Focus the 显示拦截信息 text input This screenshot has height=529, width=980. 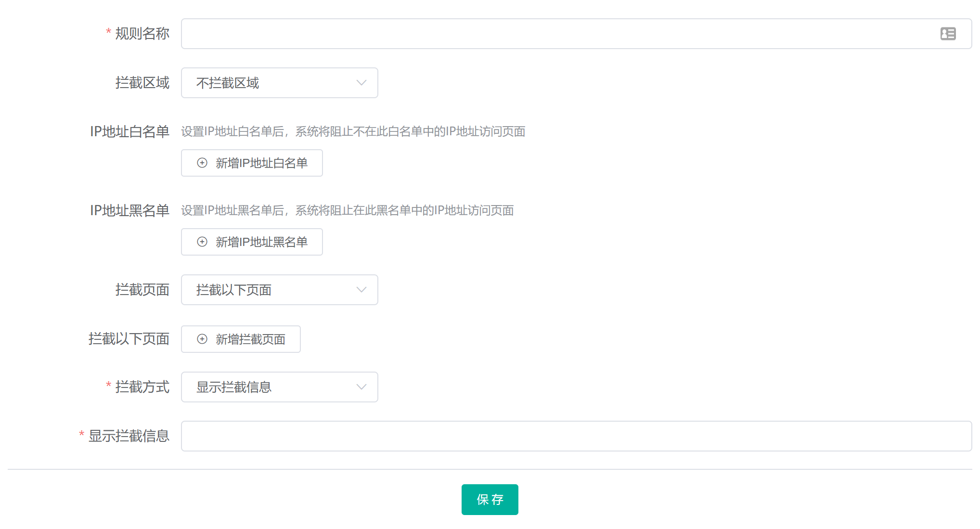(x=576, y=436)
